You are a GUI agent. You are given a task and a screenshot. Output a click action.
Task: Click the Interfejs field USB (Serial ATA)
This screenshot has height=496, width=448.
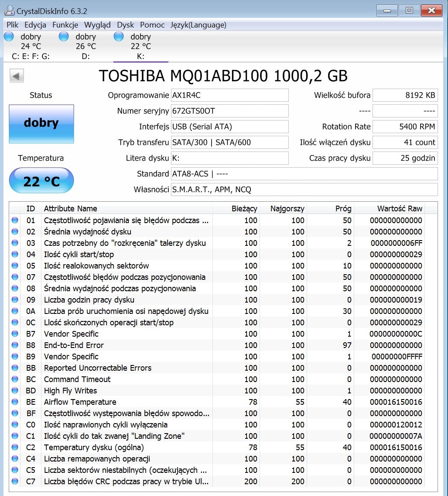[230, 127]
